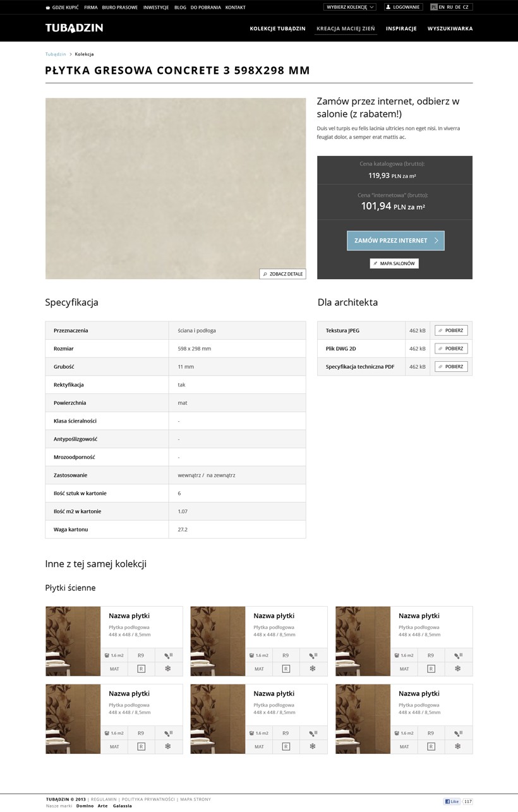The image size is (518, 812).
Task: Open POLITYKA PRYWATNOŚCI footer link
Action: tap(147, 799)
